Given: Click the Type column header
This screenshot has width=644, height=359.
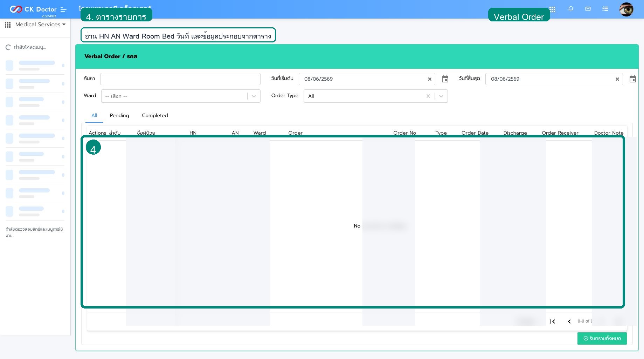Looking at the screenshot, I should [441, 133].
